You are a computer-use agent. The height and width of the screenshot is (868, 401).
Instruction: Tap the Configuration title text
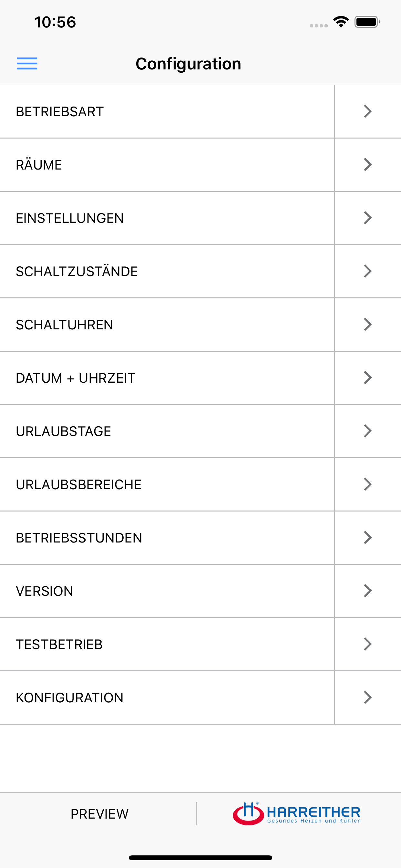tap(188, 64)
